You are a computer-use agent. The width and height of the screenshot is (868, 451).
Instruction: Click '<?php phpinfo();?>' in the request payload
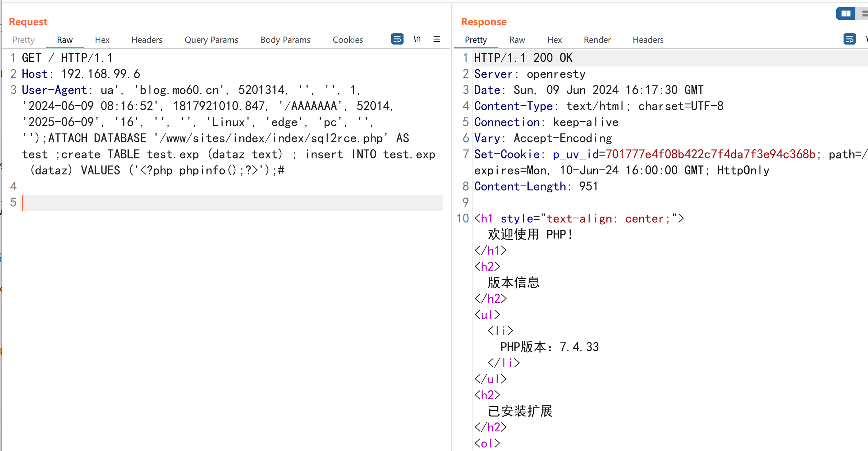click(x=199, y=170)
